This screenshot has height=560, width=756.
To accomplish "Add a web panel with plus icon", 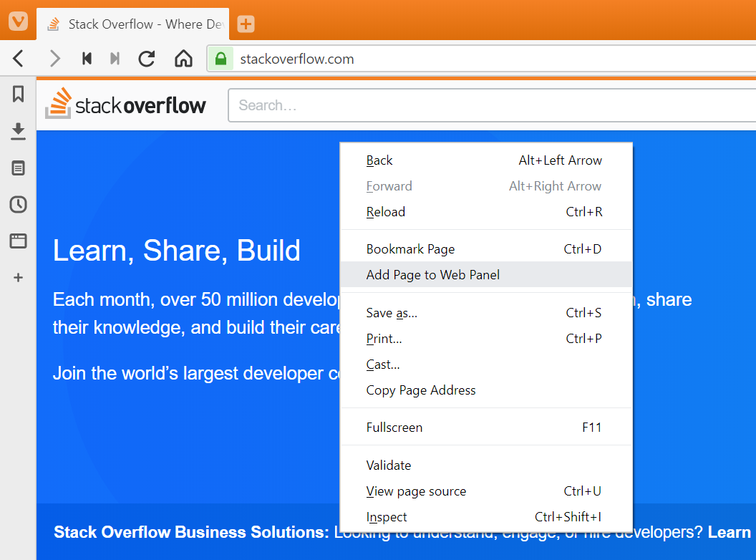I will pos(19,277).
